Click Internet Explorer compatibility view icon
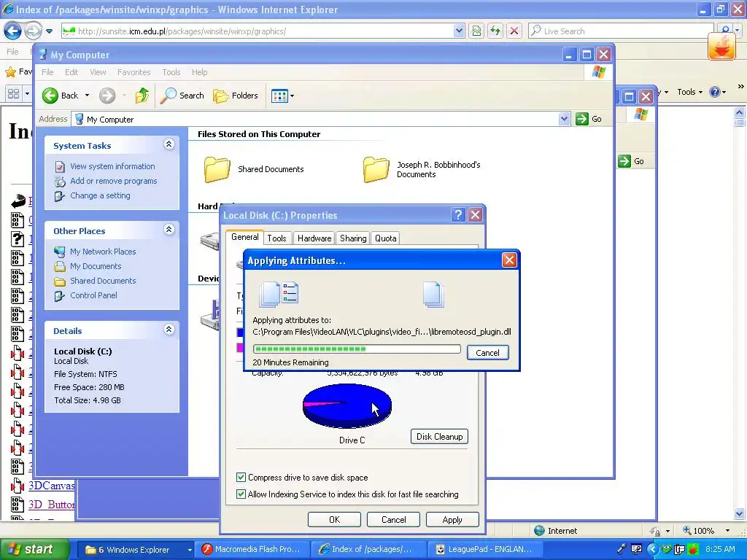Image resolution: width=747 pixels, height=560 pixels. click(x=476, y=31)
